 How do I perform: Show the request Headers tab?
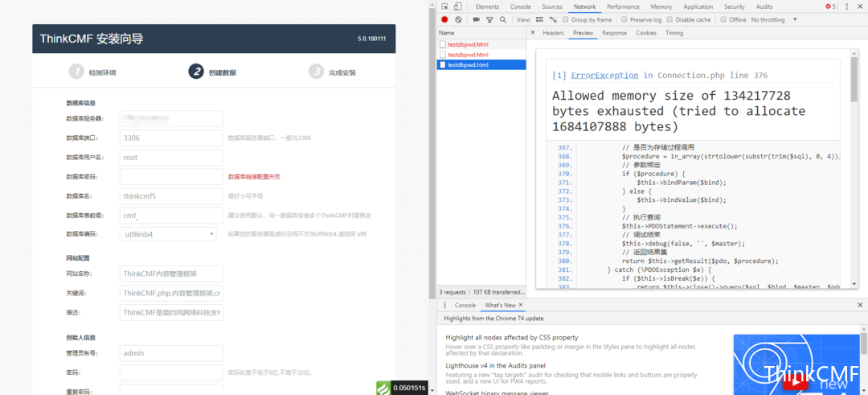click(x=553, y=33)
